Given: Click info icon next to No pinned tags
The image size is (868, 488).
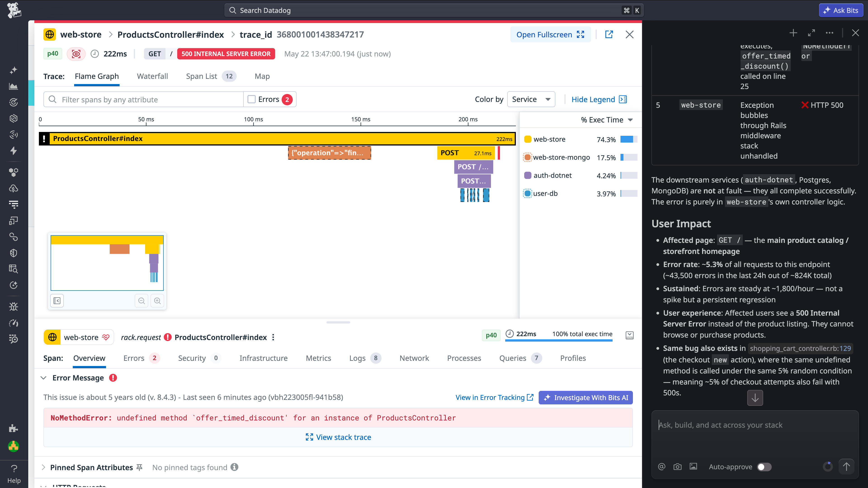Looking at the screenshot, I should click(x=235, y=467).
